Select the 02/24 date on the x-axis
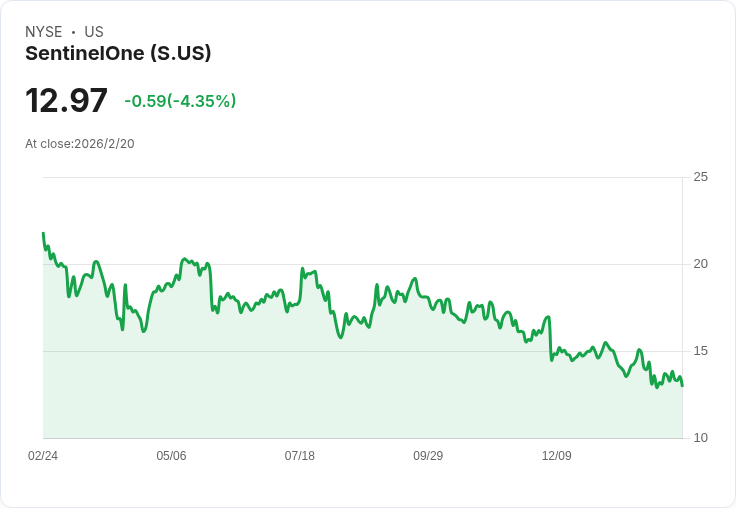 [x=43, y=456]
